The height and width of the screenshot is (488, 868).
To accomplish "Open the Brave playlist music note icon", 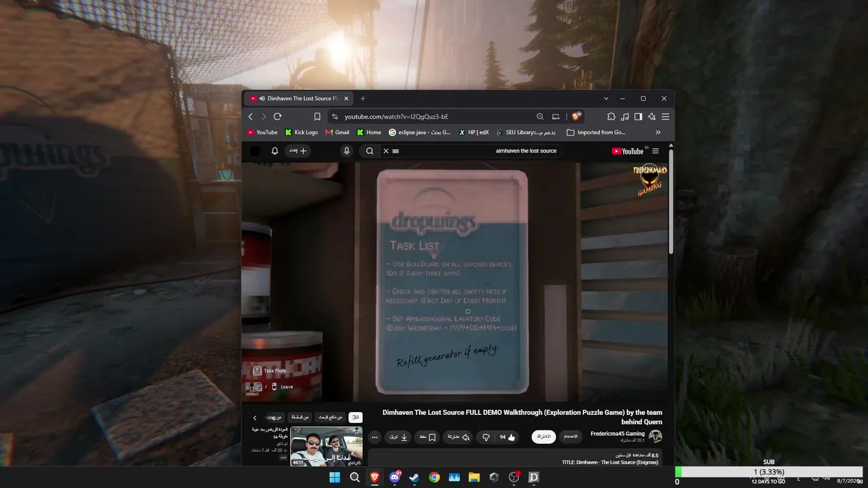I will coord(625,117).
